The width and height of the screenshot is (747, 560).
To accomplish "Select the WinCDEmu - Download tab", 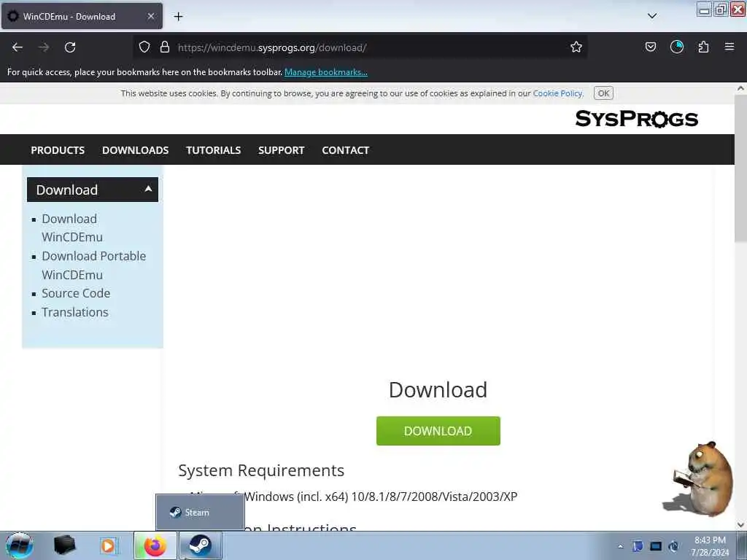I will (82, 16).
